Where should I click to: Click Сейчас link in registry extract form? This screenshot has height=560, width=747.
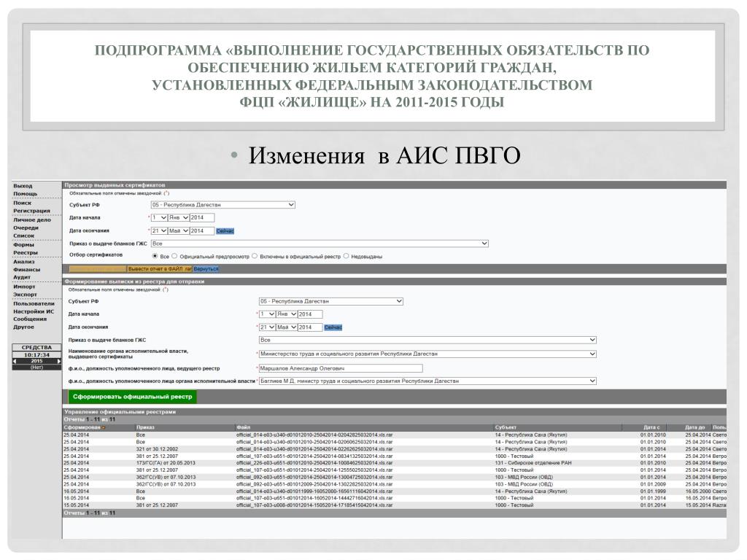333,327
